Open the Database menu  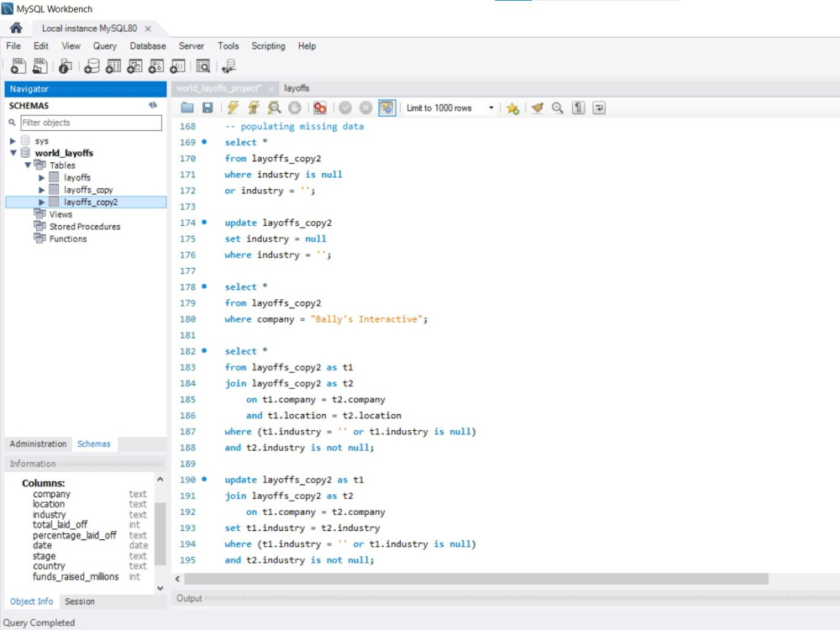[148, 46]
